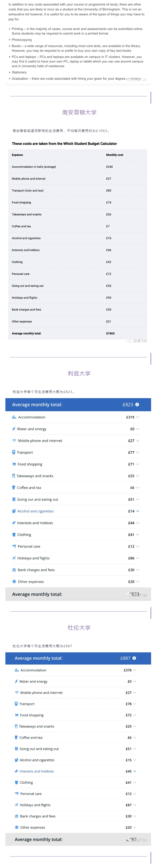The width and height of the screenshot is (156, 868).
Task: Click the wifi icon for Leeds Mobile phone and internet
Action: tap(14, 441)
